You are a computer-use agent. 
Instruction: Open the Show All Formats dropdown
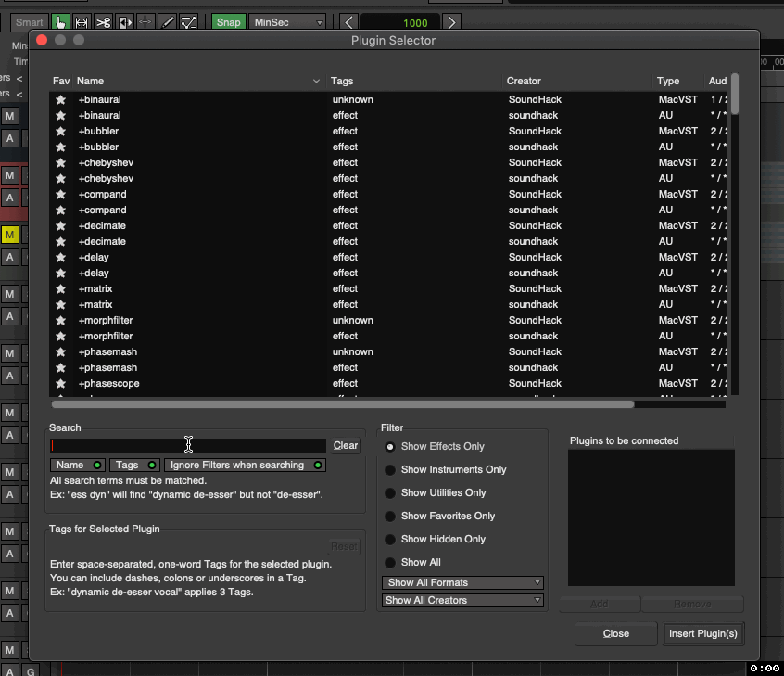click(462, 582)
